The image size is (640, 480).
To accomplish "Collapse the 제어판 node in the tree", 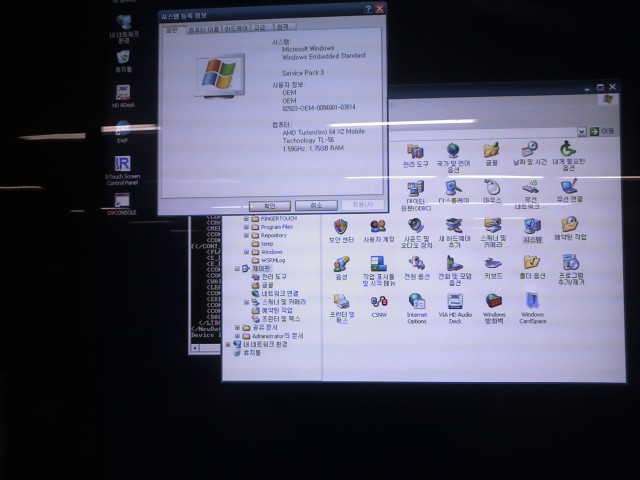I will (x=237, y=269).
